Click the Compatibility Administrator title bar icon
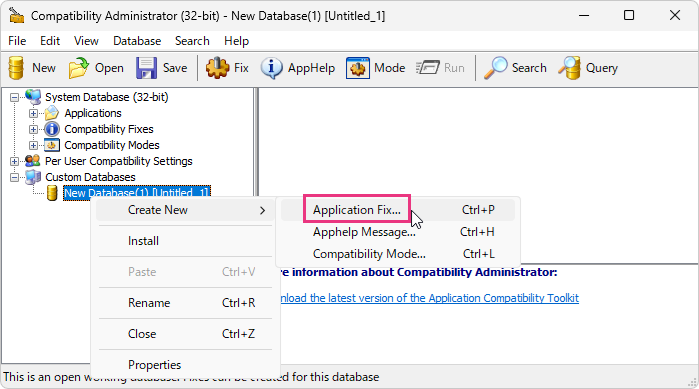699x389 pixels. (17, 16)
